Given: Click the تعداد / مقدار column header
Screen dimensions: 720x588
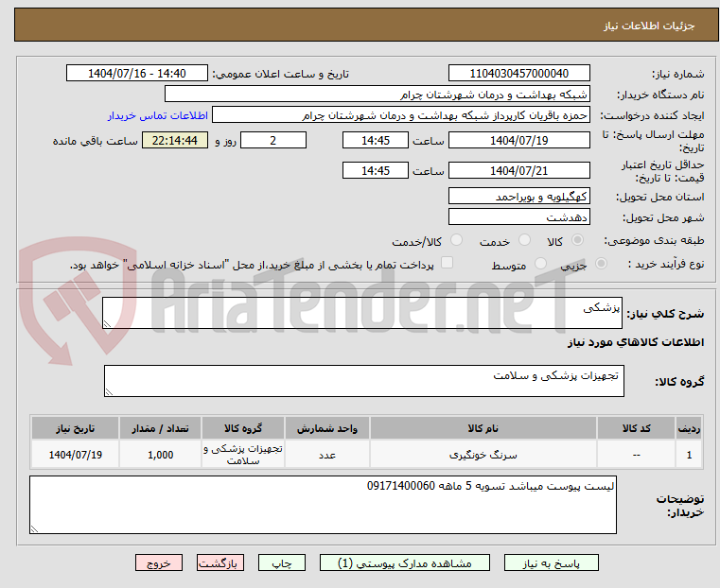Looking at the screenshot, I should (160, 428).
